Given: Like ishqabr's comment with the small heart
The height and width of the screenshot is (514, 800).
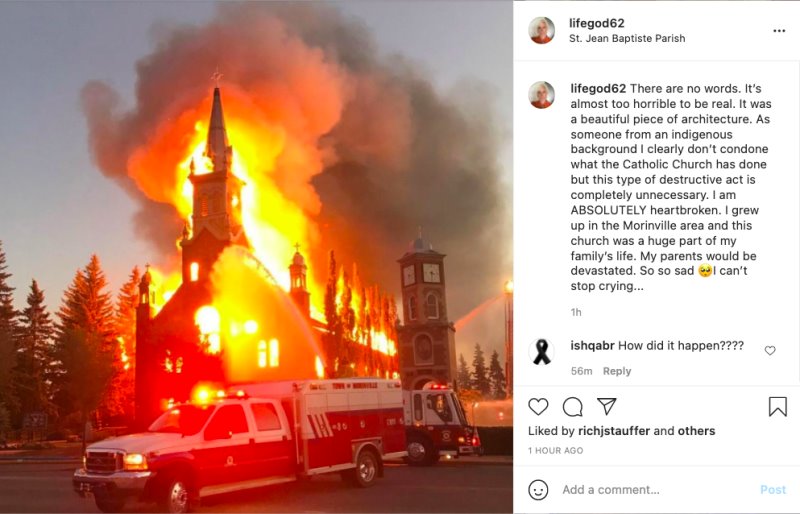Looking at the screenshot, I should pyautogui.click(x=770, y=350).
